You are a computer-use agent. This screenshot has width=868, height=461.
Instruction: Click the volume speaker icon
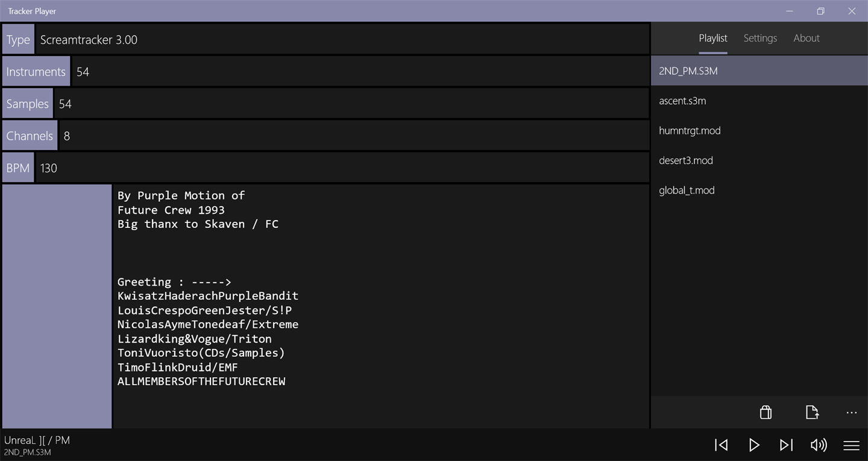coord(818,445)
